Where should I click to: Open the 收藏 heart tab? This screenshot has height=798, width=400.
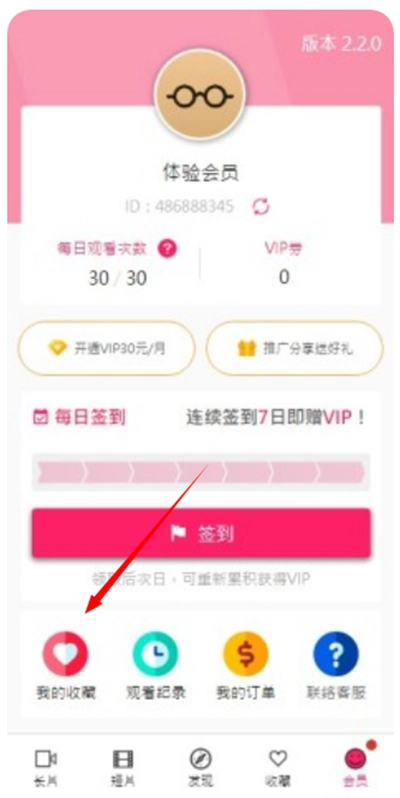[x=278, y=766]
